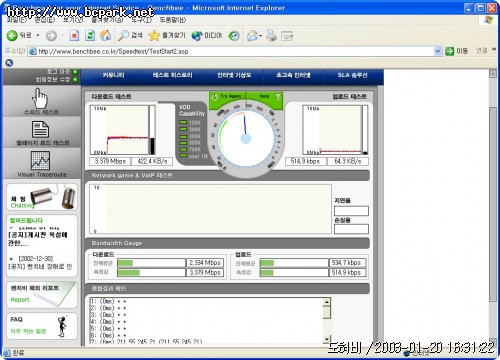Click the results list scroll-down arrow
Image resolution: width=500 pixels, height=360 pixels.
327,339
